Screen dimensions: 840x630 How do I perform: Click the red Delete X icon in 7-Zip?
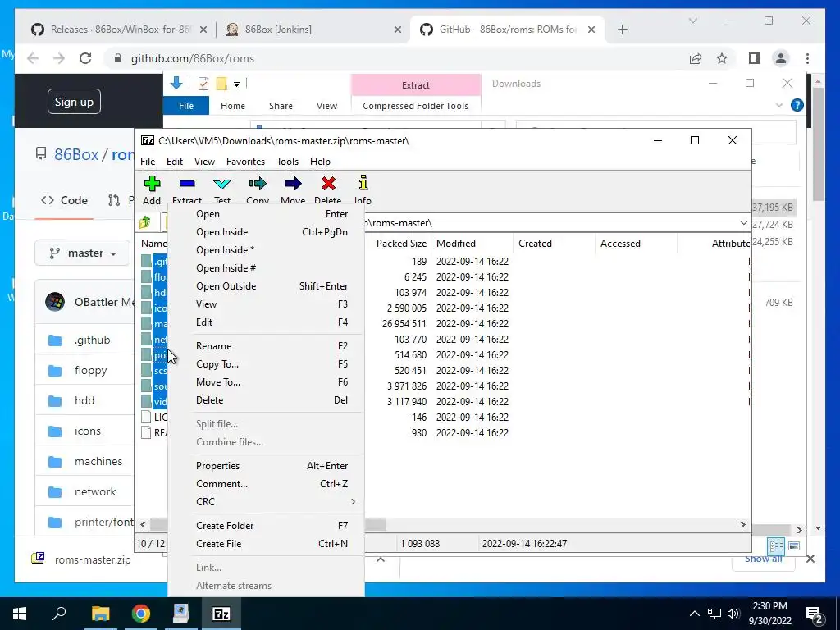point(328,184)
